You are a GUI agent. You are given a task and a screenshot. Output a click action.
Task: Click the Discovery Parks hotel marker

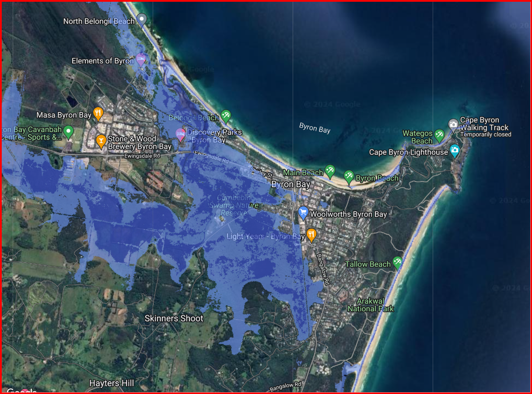tap(180, 135)
